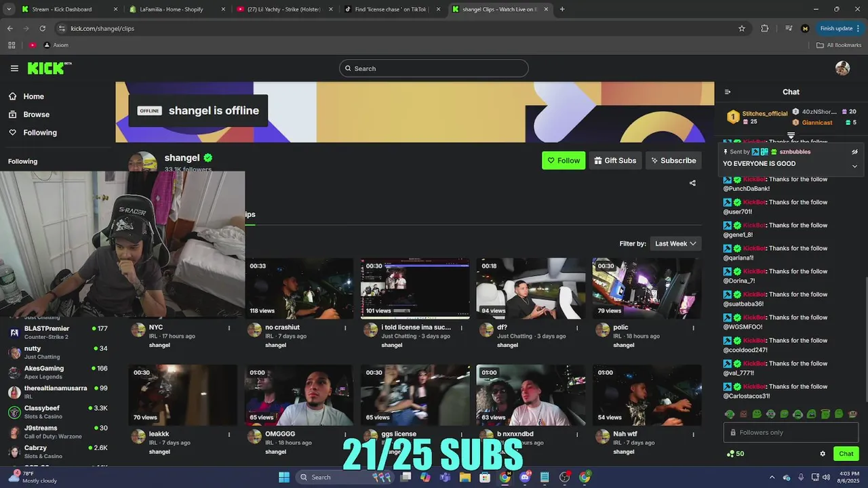This screenshot has width=868, height=488.
Task: Play the Nah wtf clip thumbnail
Action: pyautogui.click(x=647, y=395)
